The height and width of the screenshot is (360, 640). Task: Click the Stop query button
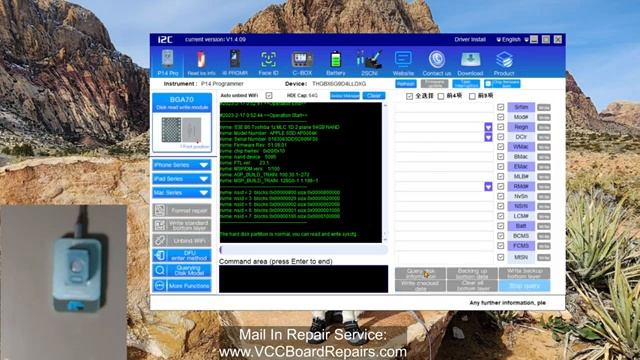point(524,286)
